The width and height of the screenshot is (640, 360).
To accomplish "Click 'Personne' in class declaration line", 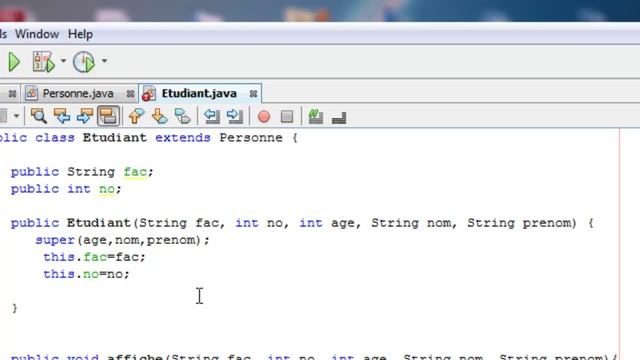I will click(251, 138).
